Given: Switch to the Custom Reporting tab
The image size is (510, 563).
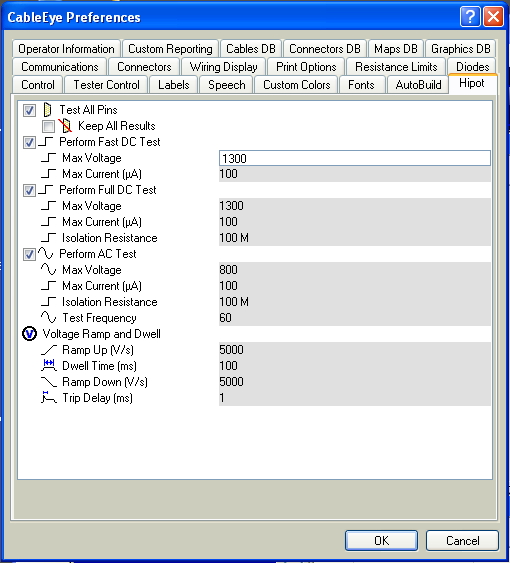Looking at the screenshot, I should pyautogui.click(x=170, y=49).
